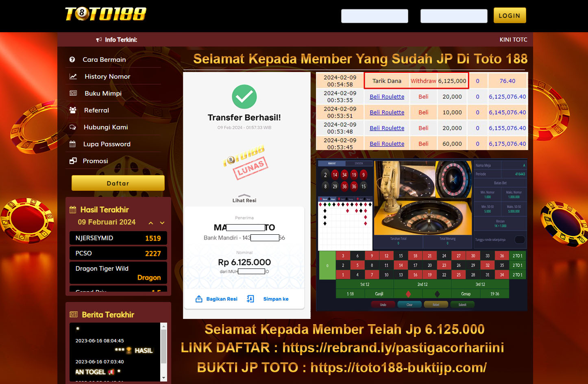Click the Ganjil bet area
The image size is (588, 384).
click(x=379, y=294)
